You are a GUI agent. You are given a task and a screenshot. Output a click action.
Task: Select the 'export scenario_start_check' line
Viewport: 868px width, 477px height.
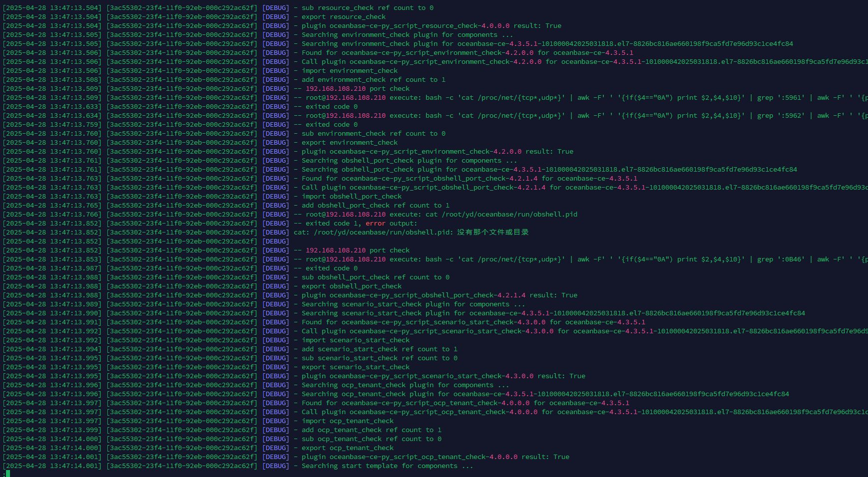[x=356, y=367]
